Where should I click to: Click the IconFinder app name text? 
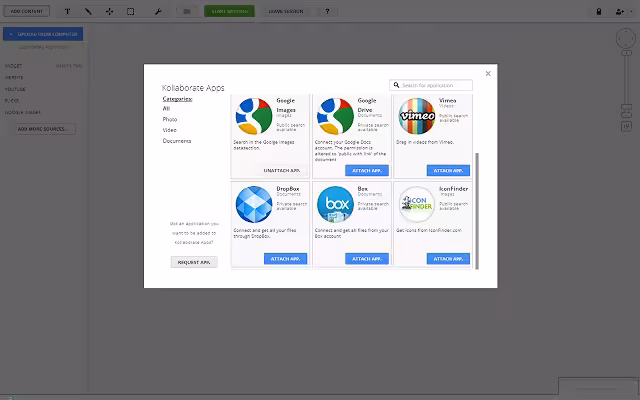[453, 189]
